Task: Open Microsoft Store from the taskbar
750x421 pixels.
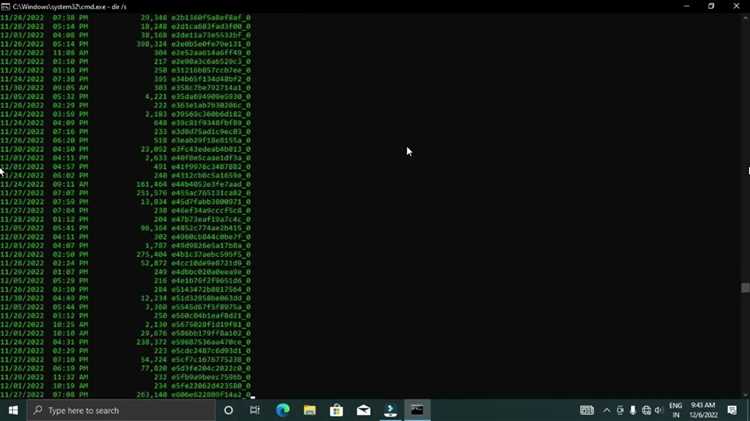Action: pos(336,410)
